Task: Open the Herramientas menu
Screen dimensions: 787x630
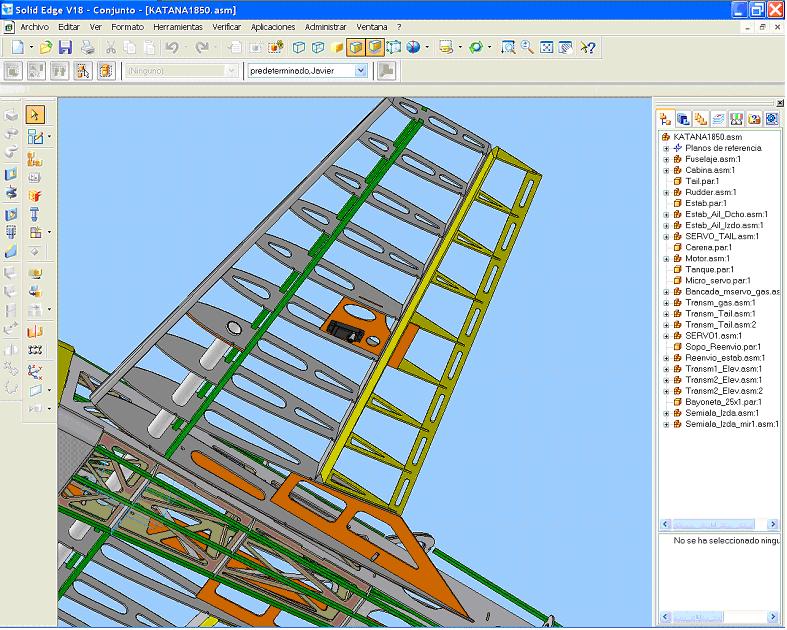Action: click(177, 26)
